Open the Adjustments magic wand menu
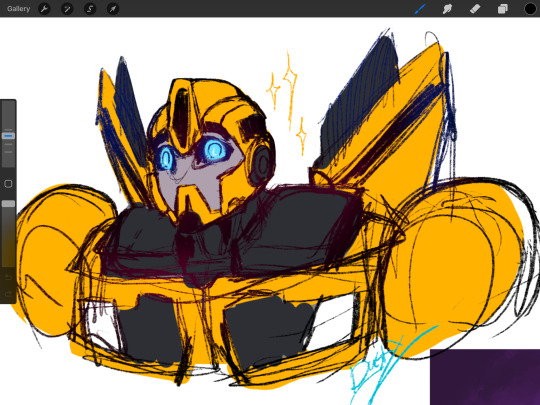The image size is (540, 405). click(67, 9)
